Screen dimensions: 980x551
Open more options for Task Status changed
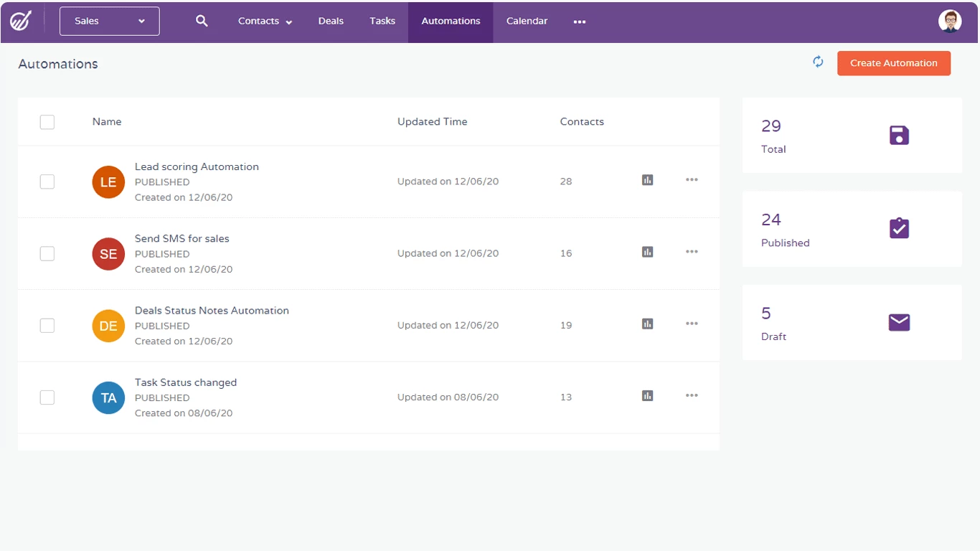(x=692, y=395)
